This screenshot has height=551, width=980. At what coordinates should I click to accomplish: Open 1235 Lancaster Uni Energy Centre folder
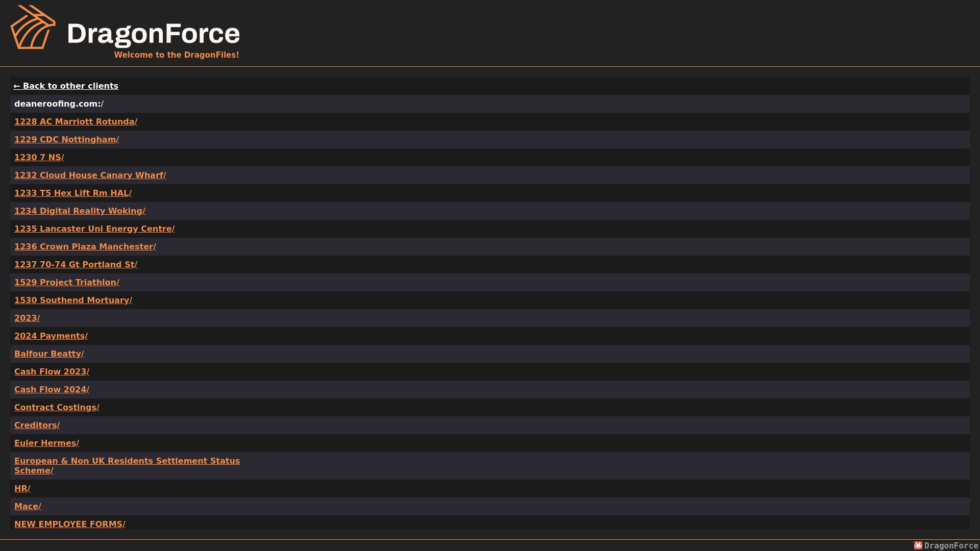[94, 229]
